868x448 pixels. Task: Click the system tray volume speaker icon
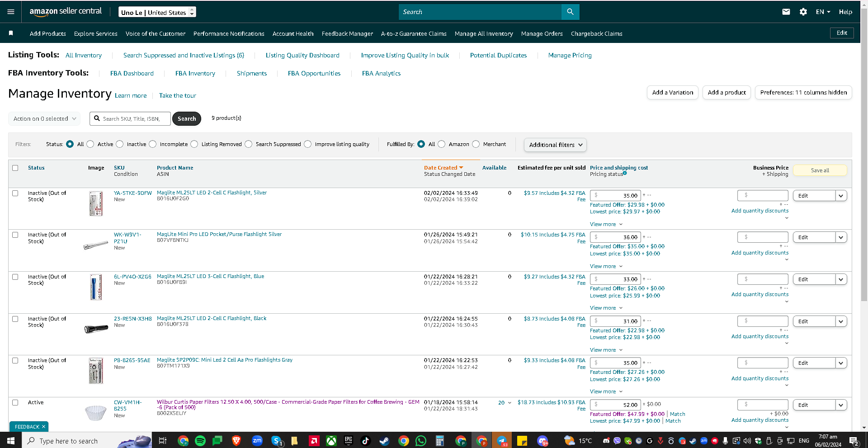747,441
